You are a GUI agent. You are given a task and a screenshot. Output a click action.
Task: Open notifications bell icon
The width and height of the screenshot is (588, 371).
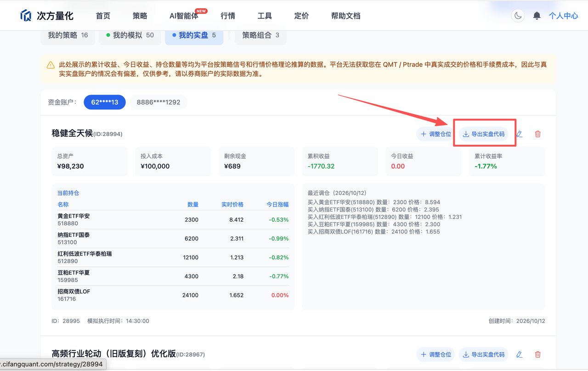click(537, 16)
